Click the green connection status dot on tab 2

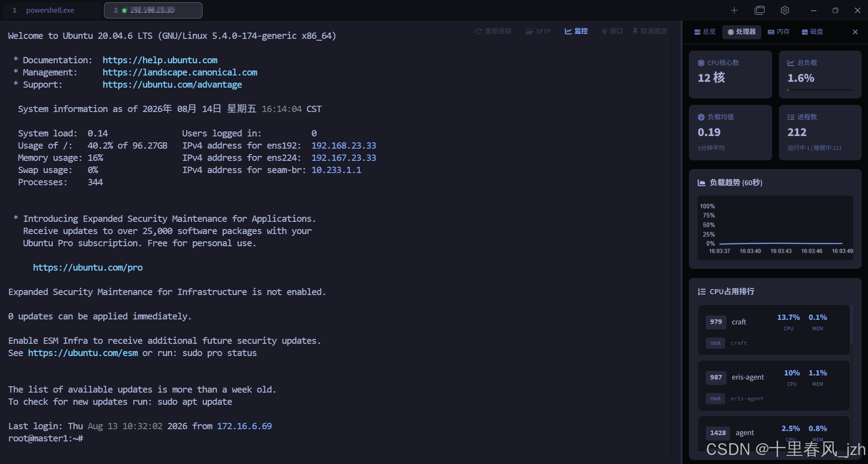[124, 10]
